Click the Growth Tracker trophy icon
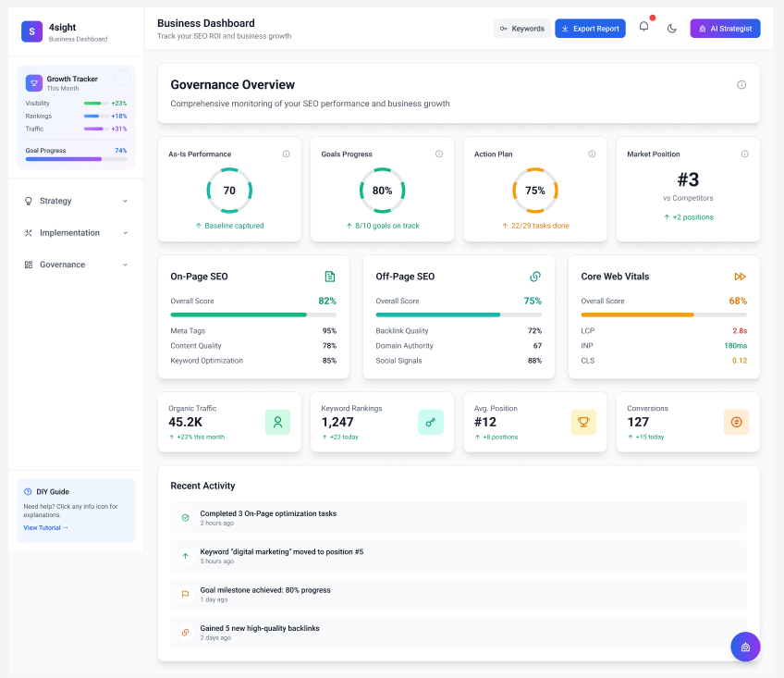The height and width of the screenshot is (678, 784). pos(34,83)
